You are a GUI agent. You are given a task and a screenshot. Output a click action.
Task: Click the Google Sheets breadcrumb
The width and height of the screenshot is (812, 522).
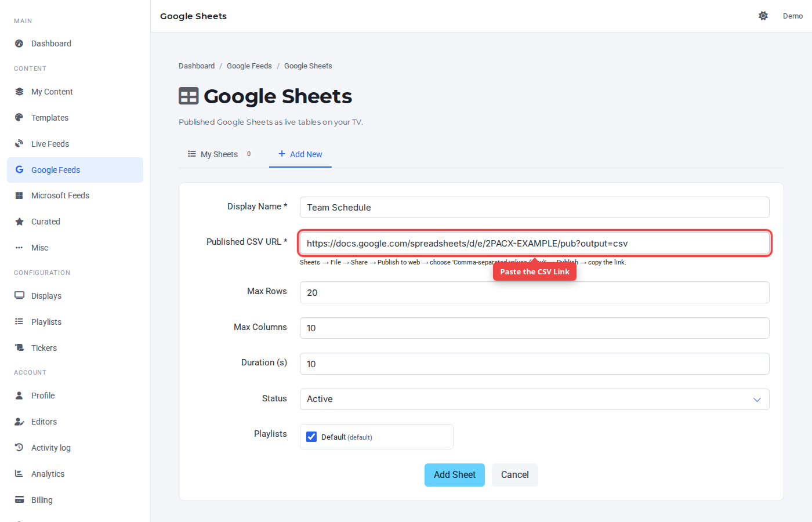(x=308, y=66)
